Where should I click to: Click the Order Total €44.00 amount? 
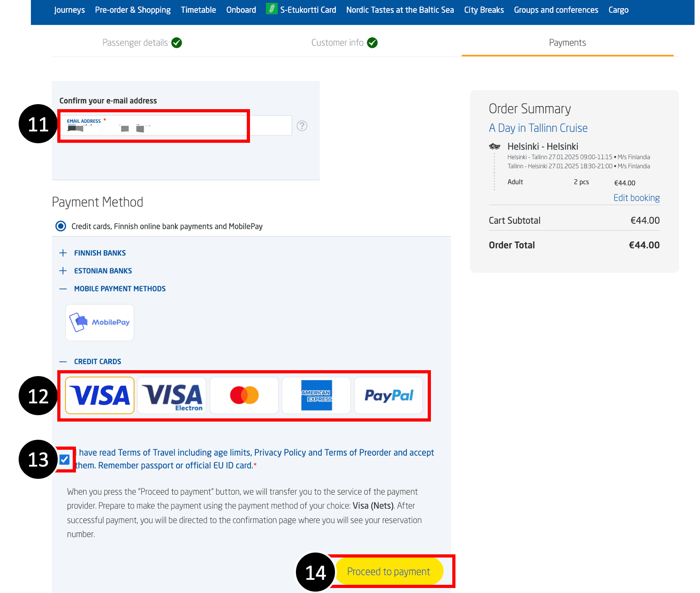tap(644, 245)
